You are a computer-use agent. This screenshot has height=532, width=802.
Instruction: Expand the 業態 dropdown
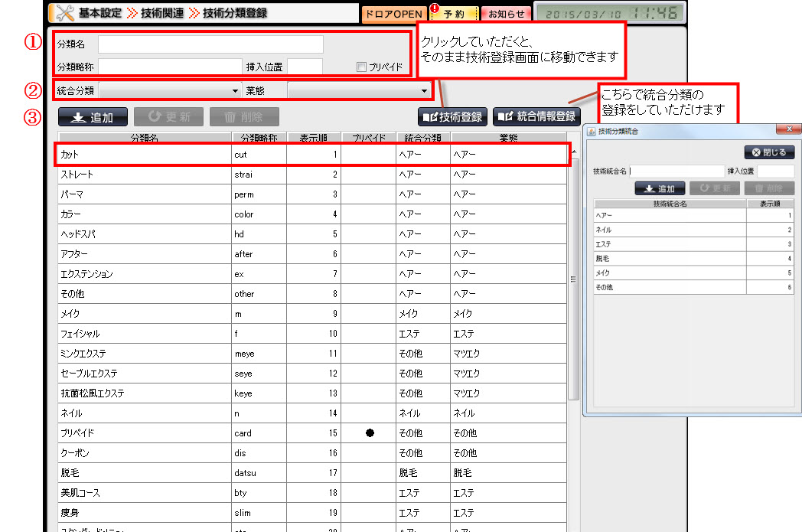pos(358,91)
